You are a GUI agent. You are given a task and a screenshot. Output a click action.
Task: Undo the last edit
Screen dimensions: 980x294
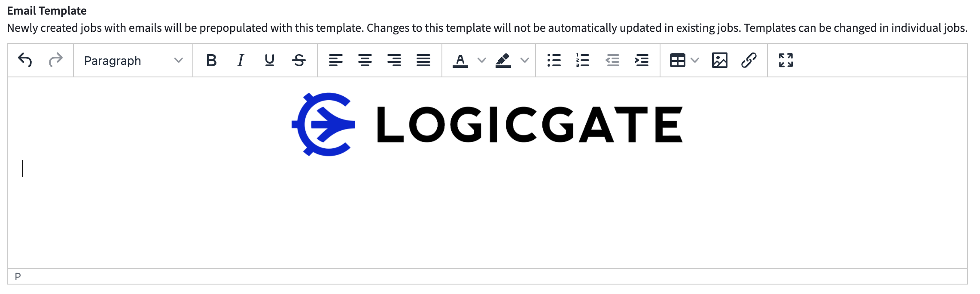[x=25, y=60]
